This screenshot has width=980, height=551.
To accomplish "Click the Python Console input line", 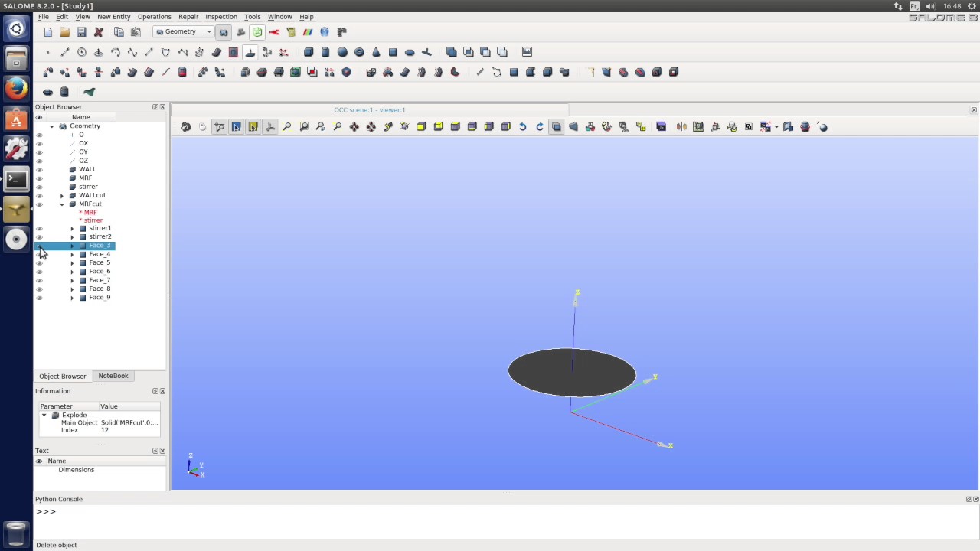I will 505,511.
